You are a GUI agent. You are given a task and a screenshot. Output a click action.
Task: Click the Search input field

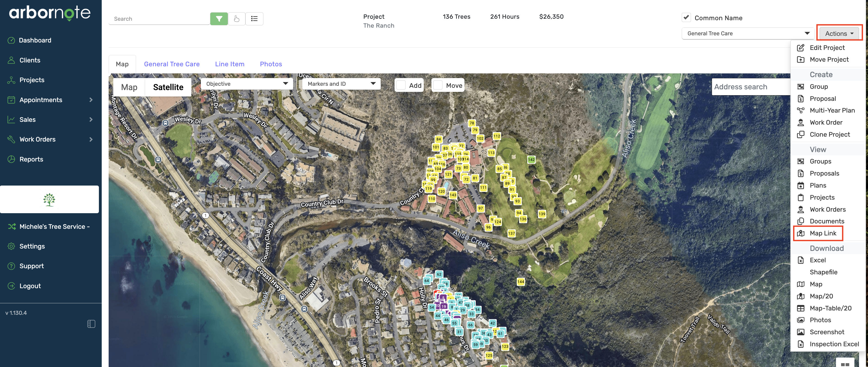(x=159, y=19)
